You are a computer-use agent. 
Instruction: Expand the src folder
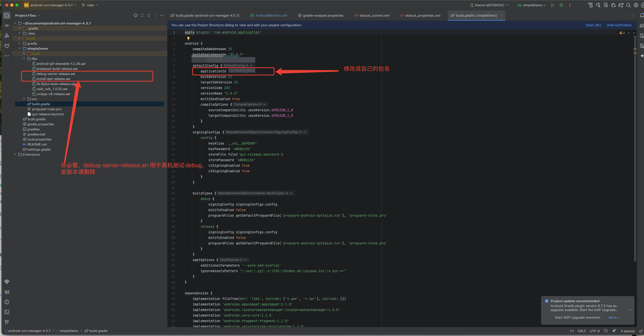coord(24,99)
